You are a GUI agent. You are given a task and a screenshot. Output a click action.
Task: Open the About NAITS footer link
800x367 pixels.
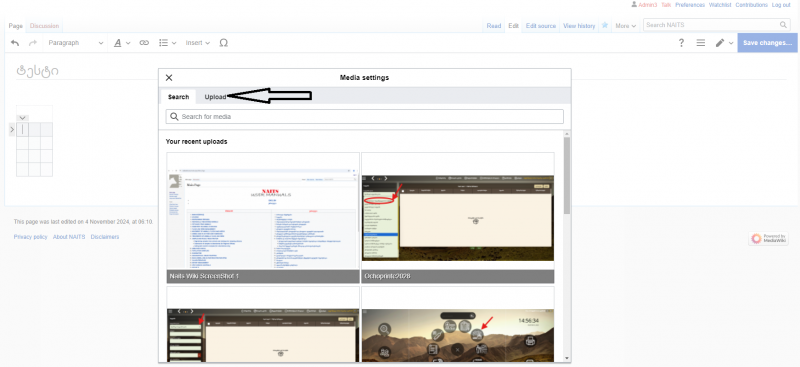tap(69, 237)
